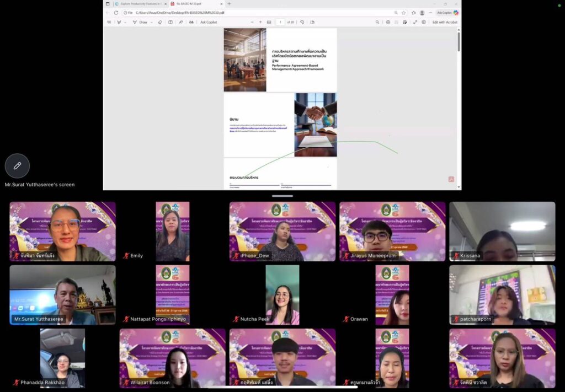Add this page to favorites star
565x392 pixels.
[403, 13]
